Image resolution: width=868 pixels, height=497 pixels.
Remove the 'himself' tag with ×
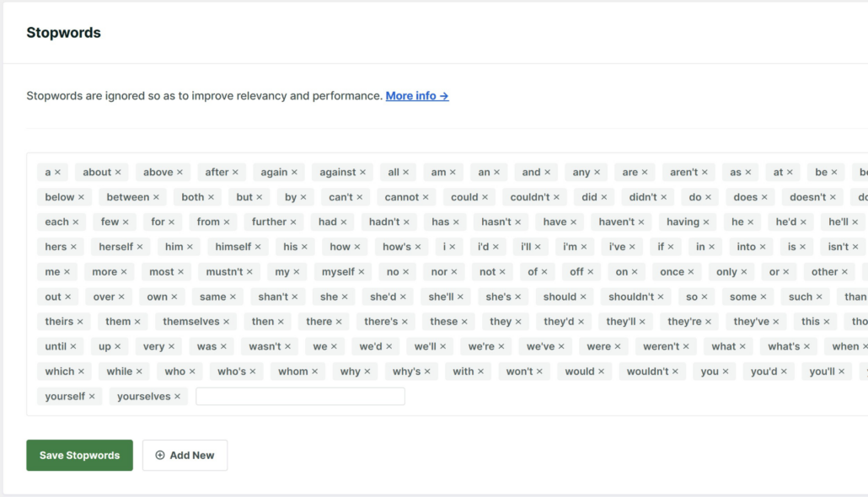pyautogui.click(x=258, y=247)
